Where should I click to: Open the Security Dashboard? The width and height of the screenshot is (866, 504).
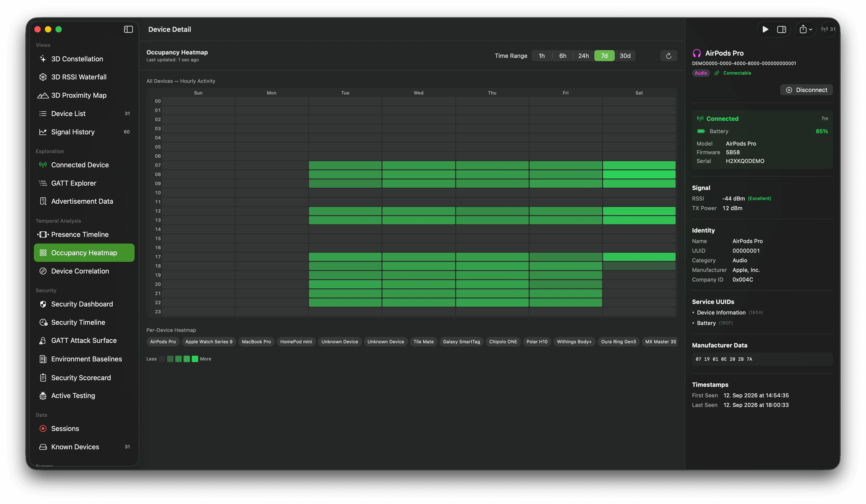coord(84,304)
